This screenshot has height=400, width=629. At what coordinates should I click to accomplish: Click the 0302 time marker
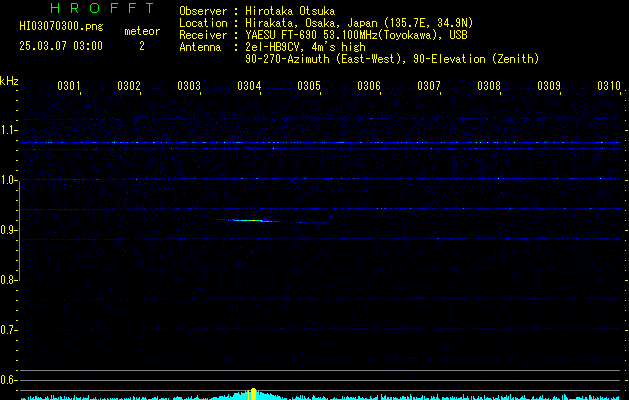pyautogui.click(x=129, y=86)
